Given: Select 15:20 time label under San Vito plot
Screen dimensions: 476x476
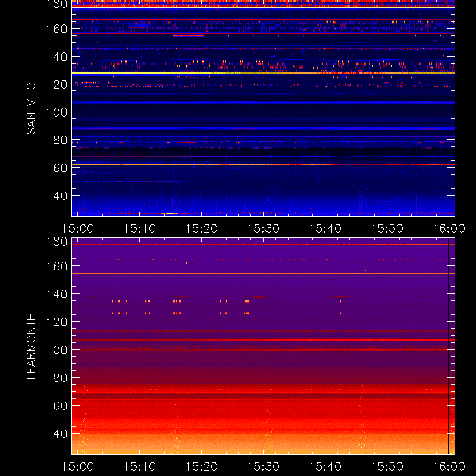Looking at the screenshot, I should [x=202, y=228].
